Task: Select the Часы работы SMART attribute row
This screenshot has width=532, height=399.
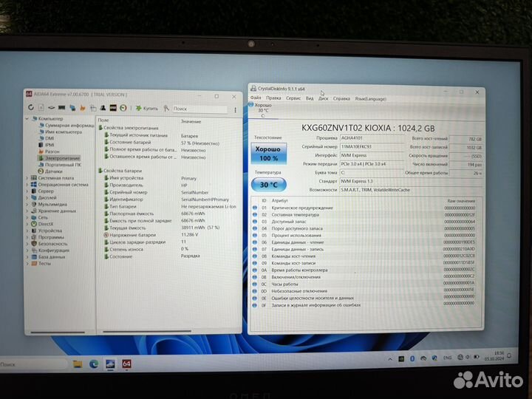Action: click(x=365, y=284)
